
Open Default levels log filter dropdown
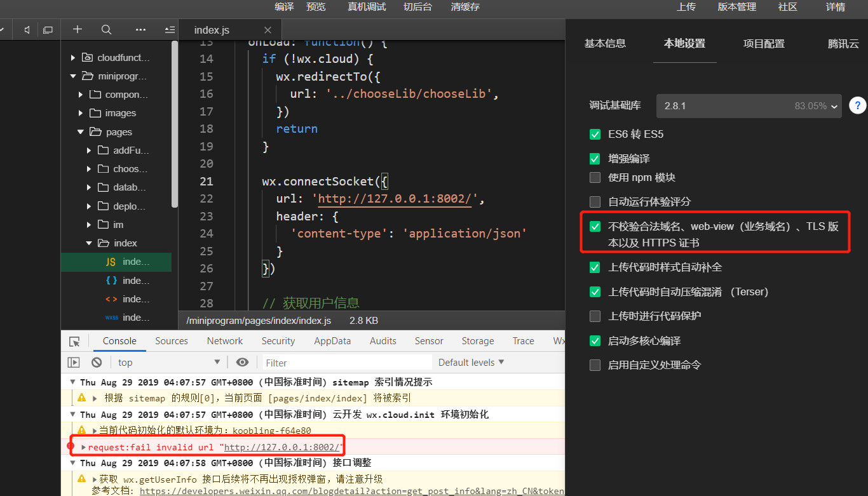click(471, 362)
